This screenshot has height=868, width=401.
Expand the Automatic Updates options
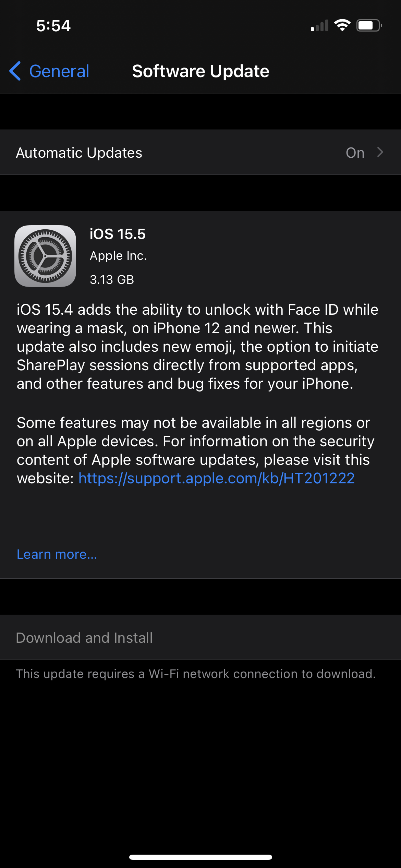200,153
